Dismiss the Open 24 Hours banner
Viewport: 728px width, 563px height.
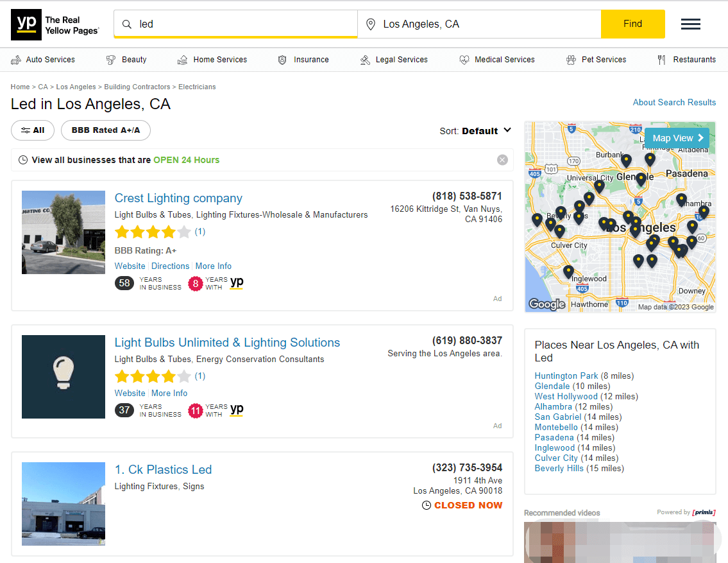[502, 160]
